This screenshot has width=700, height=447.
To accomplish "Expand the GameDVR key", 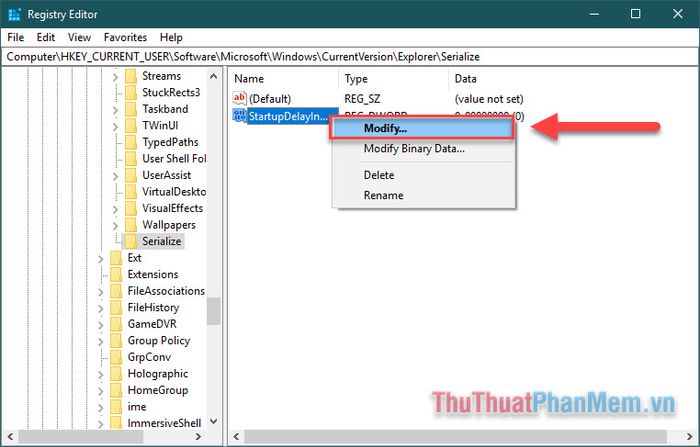I will (x=100, y=325).
